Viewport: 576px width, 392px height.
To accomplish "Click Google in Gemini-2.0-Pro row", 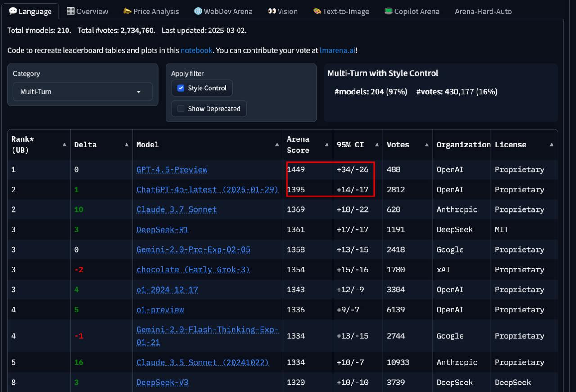I will (x=450, y=249).
